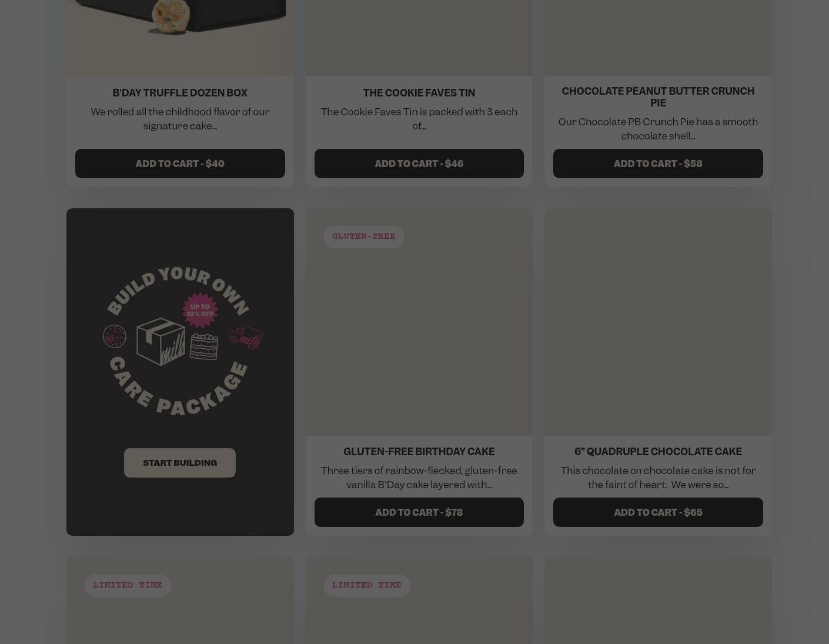Open The Cookie Faves Tin title link
Image resolution: width=829 pixels, height=644 pixels.
click(x=419, y=93)
